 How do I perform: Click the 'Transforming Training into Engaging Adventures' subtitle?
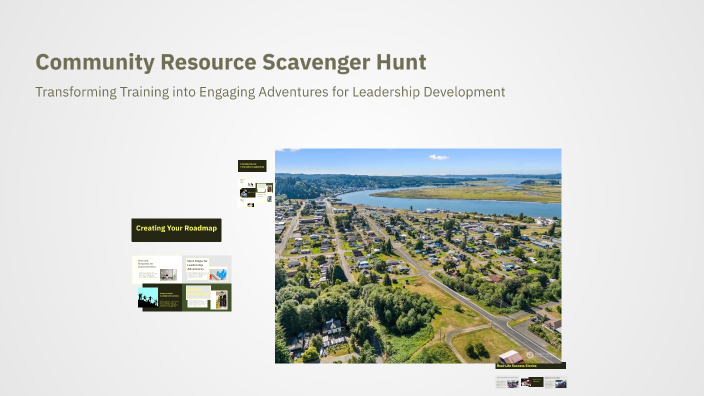270,92
